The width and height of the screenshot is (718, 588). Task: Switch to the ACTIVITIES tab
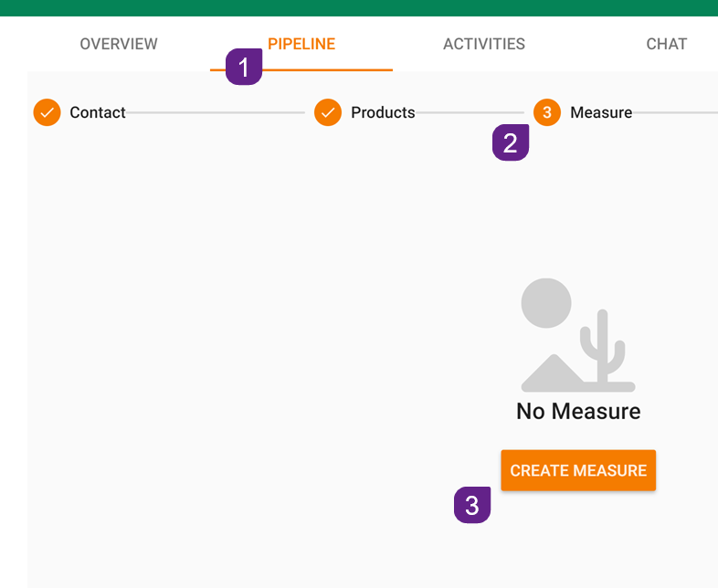(x=484, y=44)
